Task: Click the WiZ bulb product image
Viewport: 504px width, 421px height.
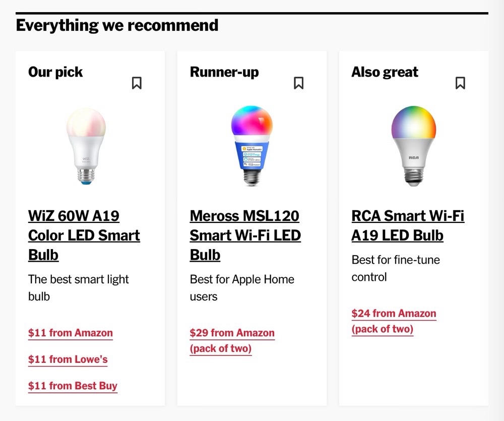Action: (x=86, y=147)
